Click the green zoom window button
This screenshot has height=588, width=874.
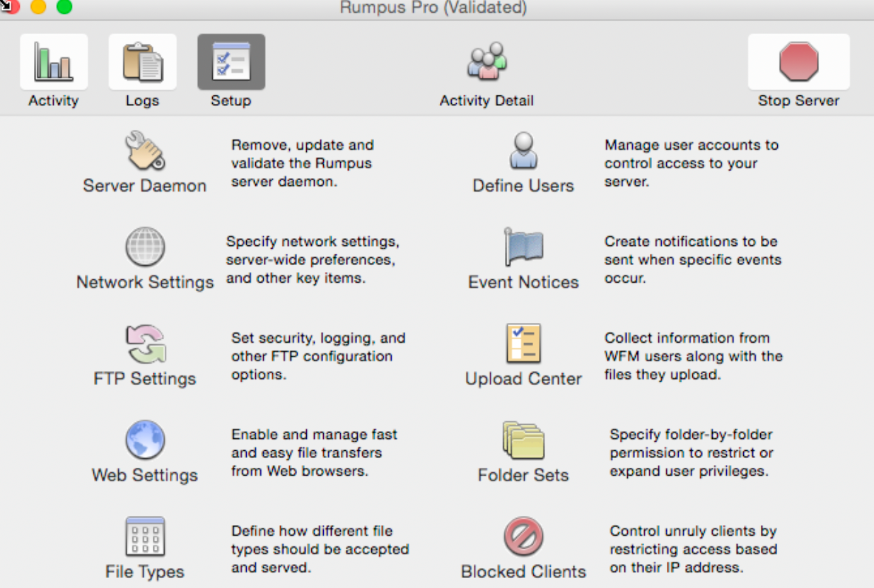(64, 6)
